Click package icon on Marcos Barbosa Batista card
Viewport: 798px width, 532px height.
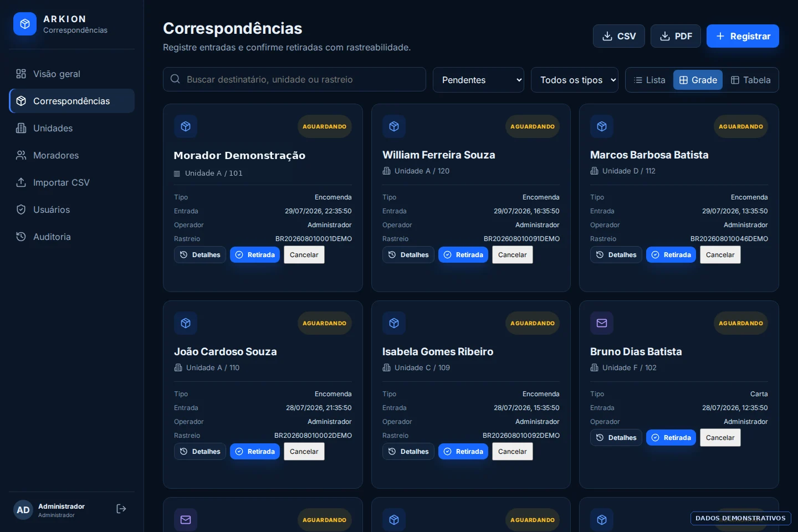[x=602, y=126]
